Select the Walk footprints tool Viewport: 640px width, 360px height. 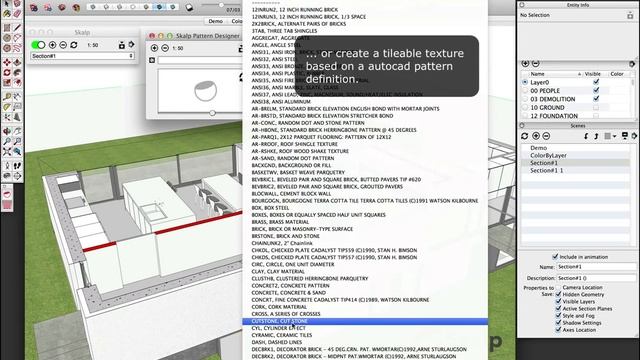pos(17,166)
